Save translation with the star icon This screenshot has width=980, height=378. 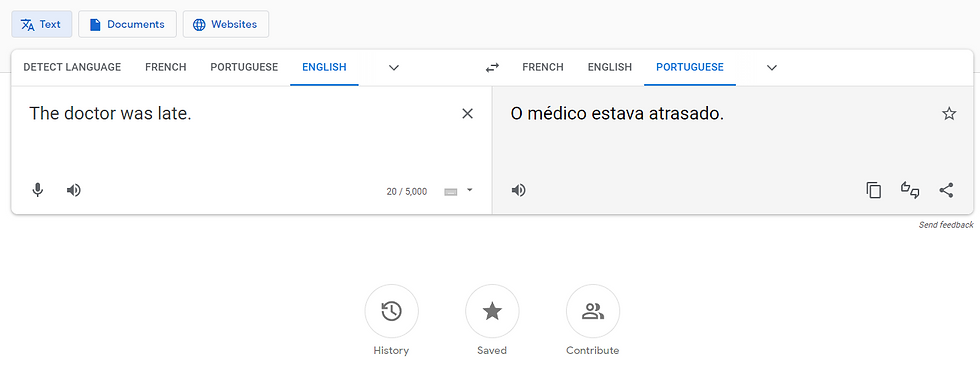949,114
